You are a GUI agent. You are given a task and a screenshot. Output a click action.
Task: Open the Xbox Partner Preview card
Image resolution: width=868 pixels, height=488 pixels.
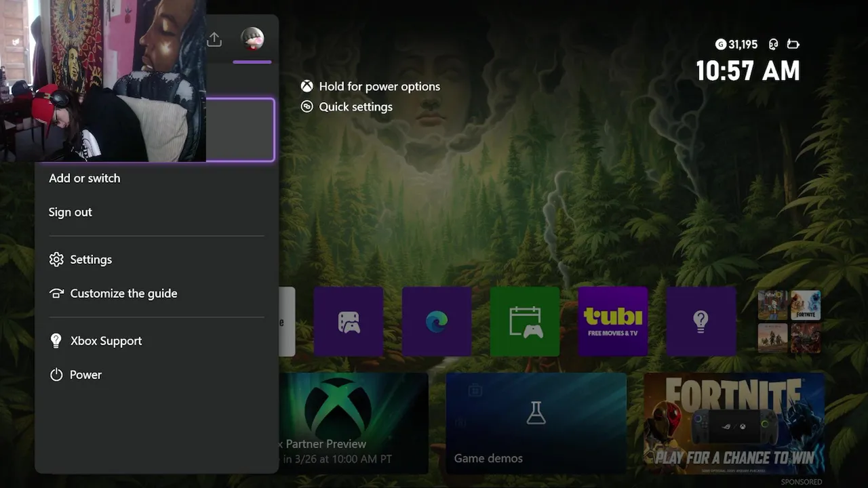tap(353, 423)
